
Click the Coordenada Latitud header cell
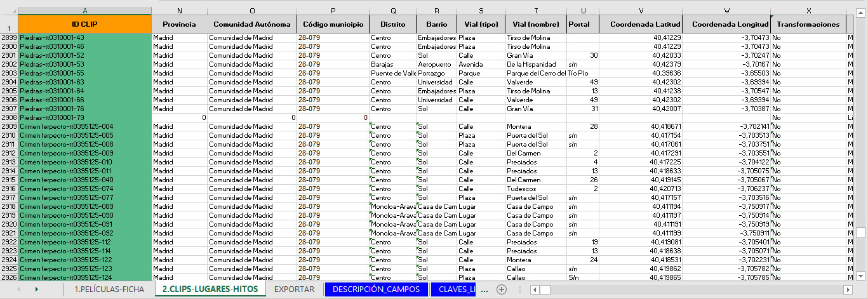coord(641,24)
